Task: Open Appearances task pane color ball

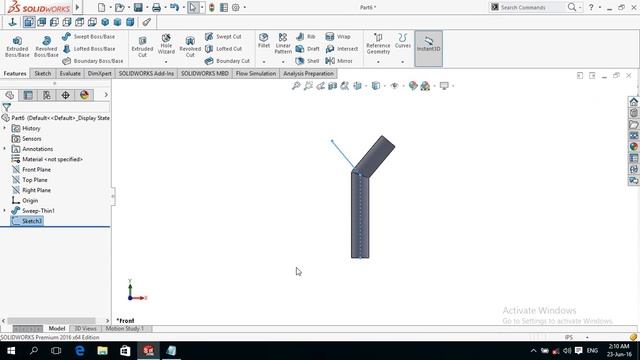Action: click(x=633, y=147)
